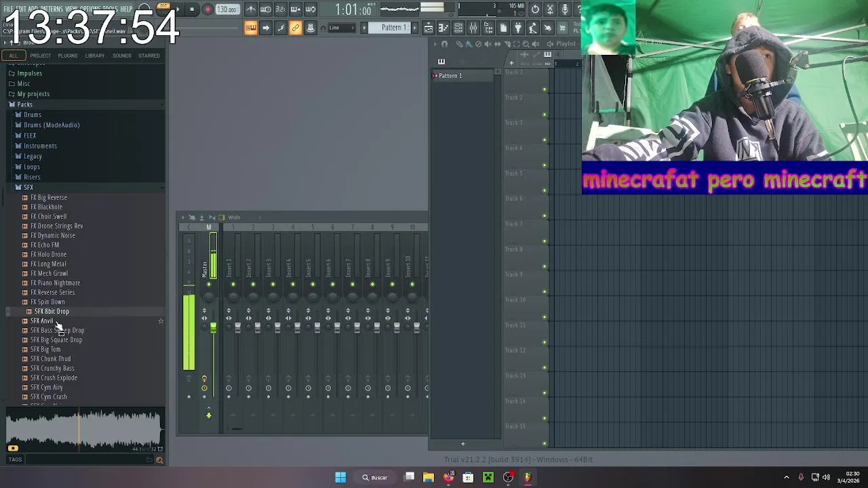Click the browser search magnifier icon

tap(159, 460)
